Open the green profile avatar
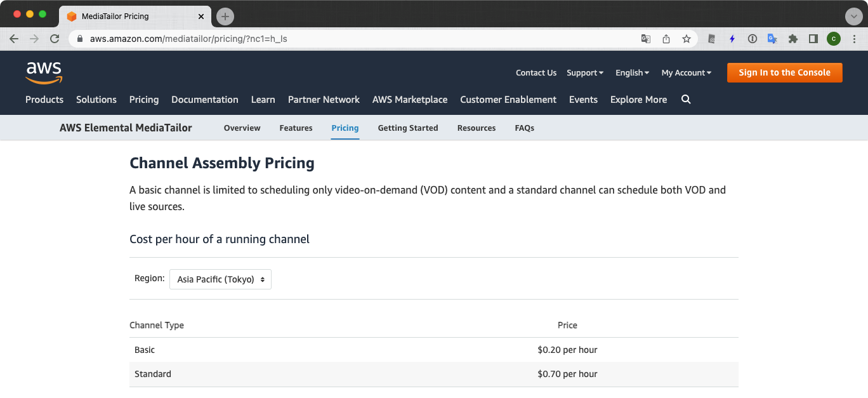This screenshot has height=398, width=868. coord(834,39)
